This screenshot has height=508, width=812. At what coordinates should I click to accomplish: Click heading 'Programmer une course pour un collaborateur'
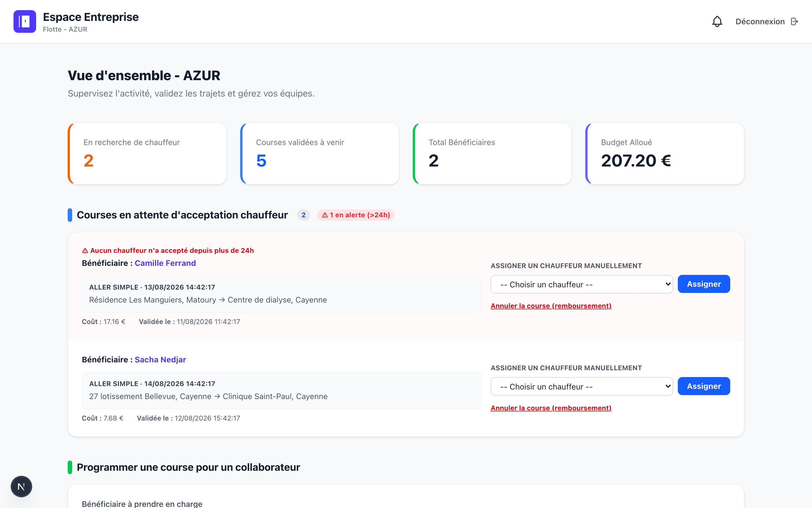188,467
